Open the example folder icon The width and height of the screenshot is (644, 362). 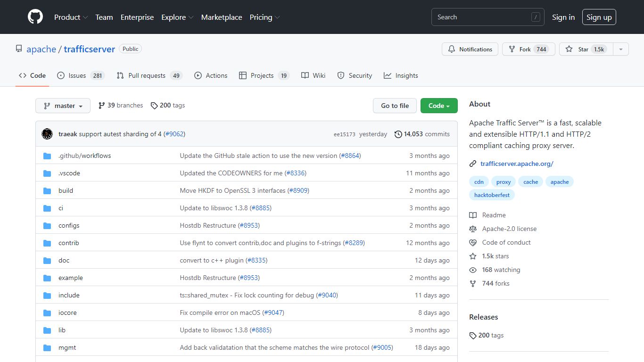47,278
